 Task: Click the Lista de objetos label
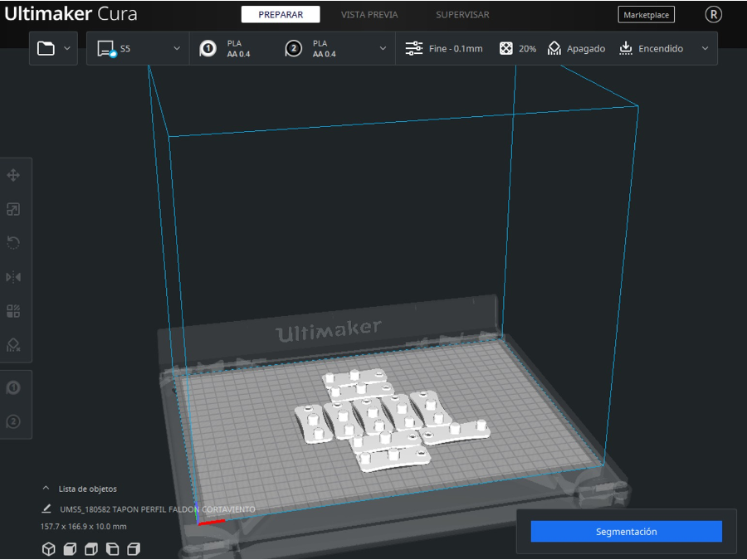tap(88, 489)
